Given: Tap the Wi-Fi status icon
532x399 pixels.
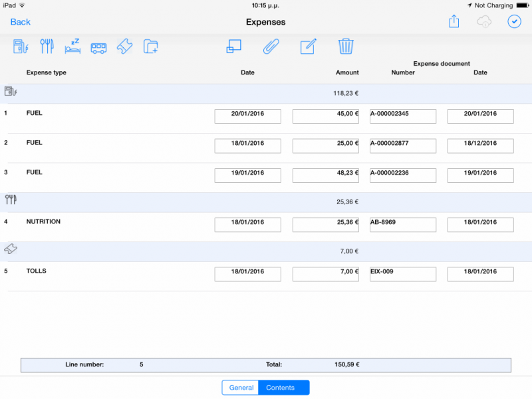Looking at the screenshot, I should click(23, 5).
